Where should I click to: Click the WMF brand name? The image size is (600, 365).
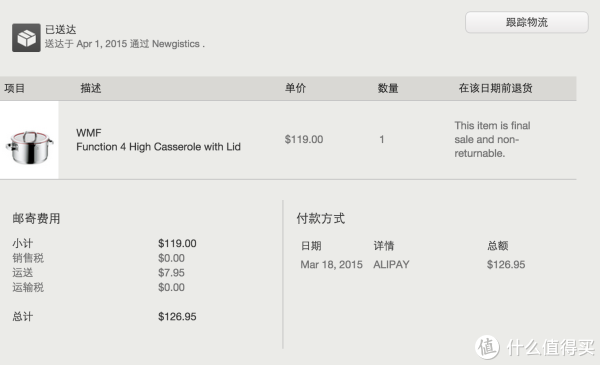pyautogui.click(x=89, y=133)
